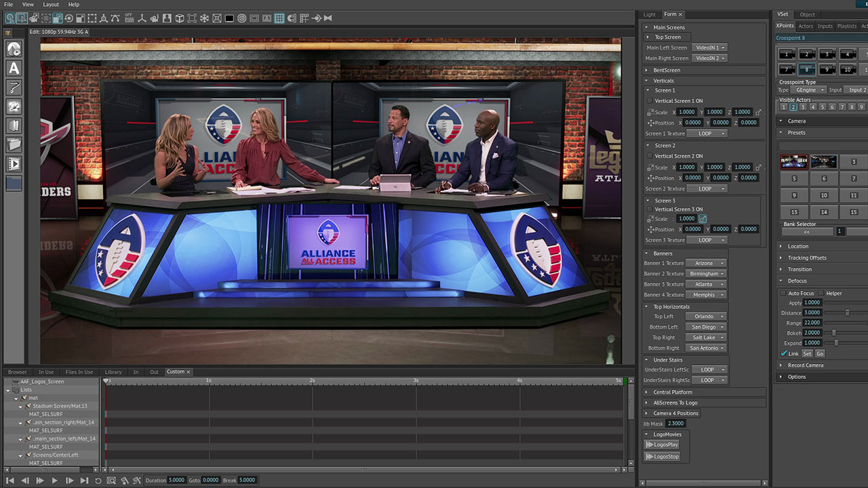Click the concentric circles target icon
This screenshot has width=868, height=488.
[x=241, y=18]
